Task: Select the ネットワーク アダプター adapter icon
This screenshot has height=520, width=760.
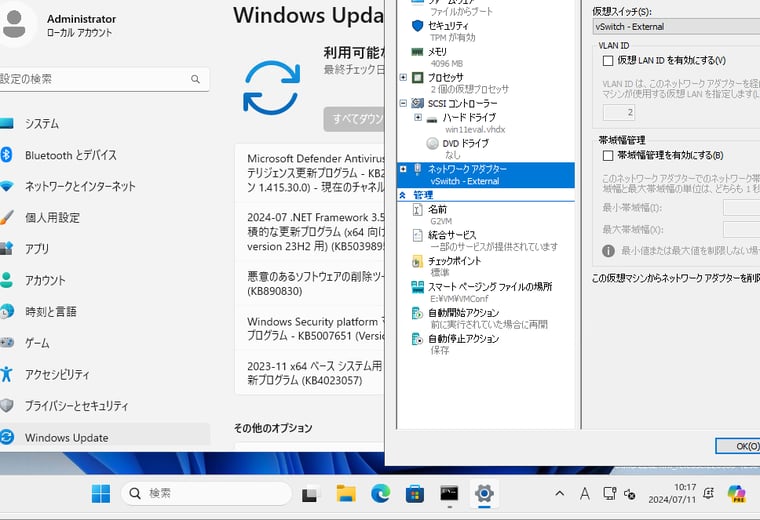Action: 417,169
